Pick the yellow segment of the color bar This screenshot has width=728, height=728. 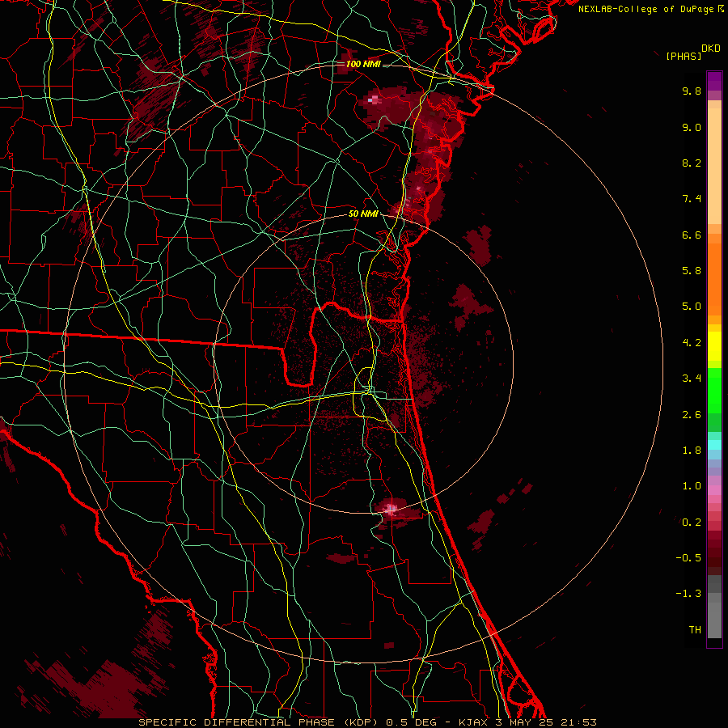tap(714, 346)
